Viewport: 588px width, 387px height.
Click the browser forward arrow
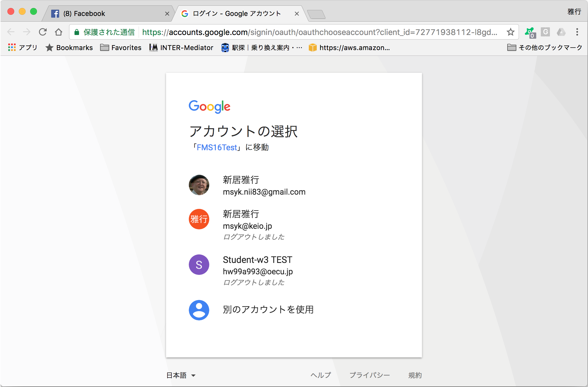tap(27, 32)
